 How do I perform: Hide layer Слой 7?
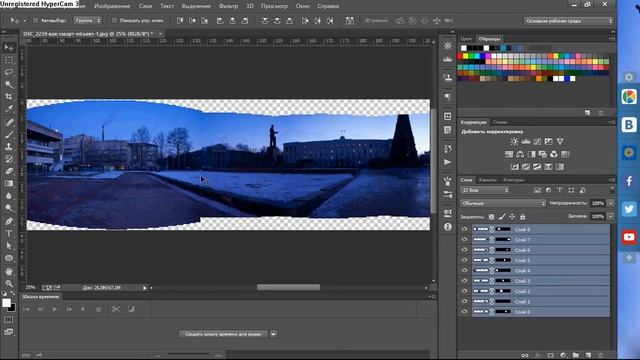pos(464,240)
